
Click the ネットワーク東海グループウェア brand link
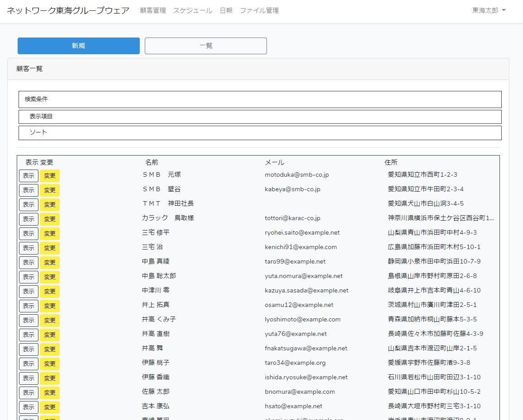tap(68, 10)
